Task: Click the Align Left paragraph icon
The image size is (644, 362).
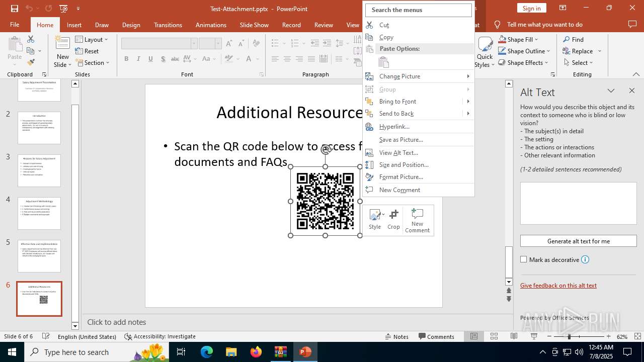Action: click(x=275, y=59)
